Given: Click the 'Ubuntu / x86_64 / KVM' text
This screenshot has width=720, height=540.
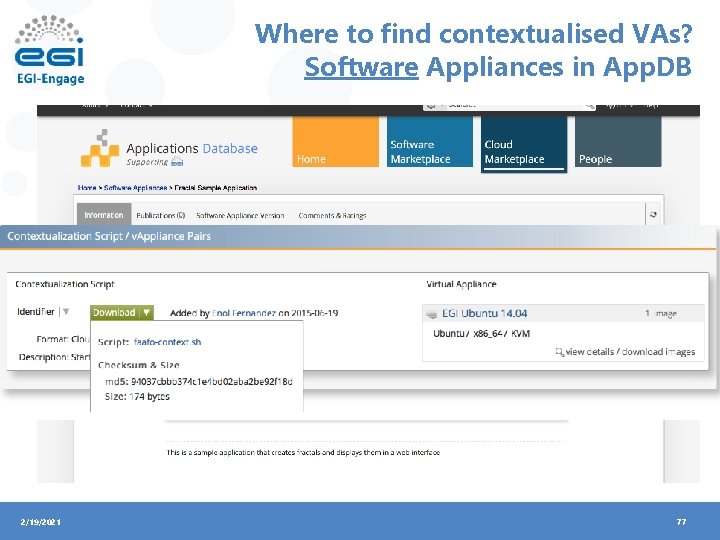Looking at the screenshot, I should (x=482, y=333).
